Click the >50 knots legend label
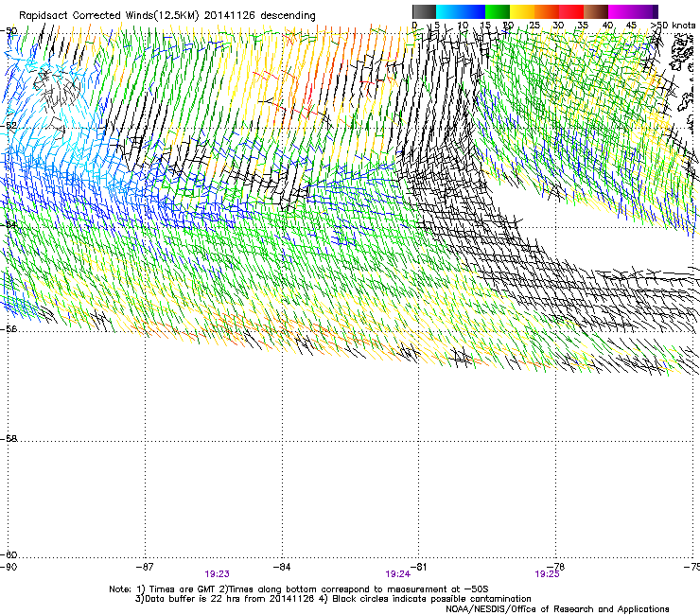The image size is (700, 615). [x=674, y=26]
